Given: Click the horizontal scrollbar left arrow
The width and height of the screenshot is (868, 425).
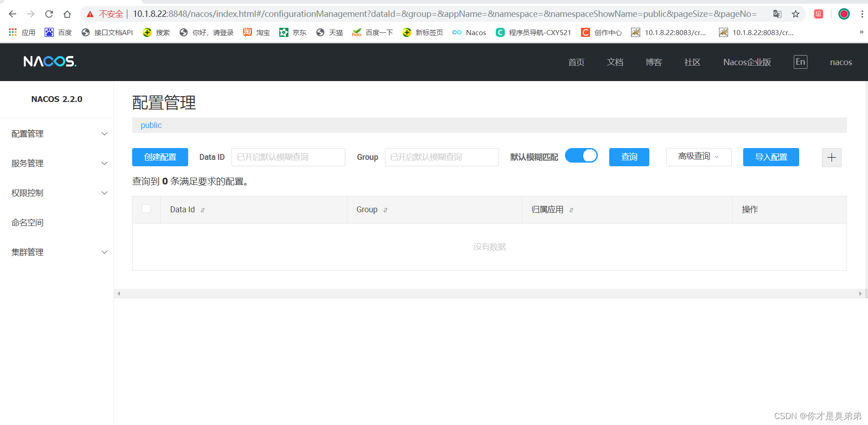Looking at the screenshot, I should click(119, 294).
